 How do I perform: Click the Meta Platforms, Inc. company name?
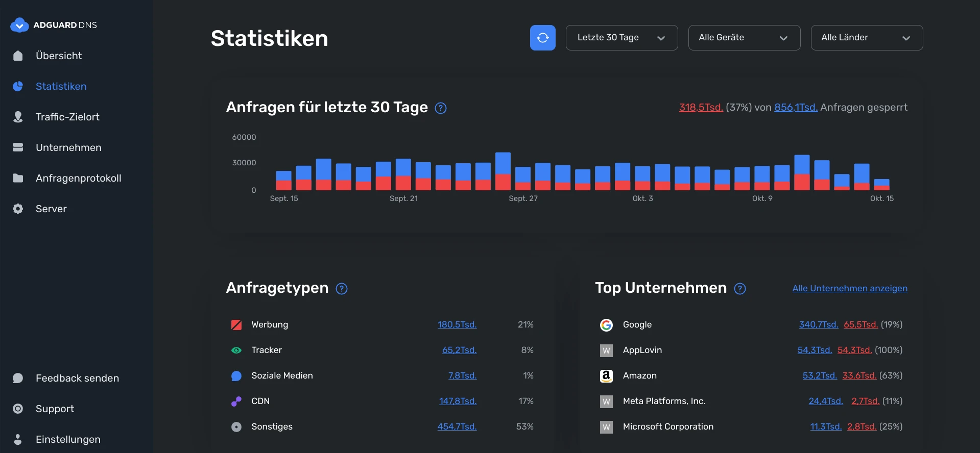(664, 401)
